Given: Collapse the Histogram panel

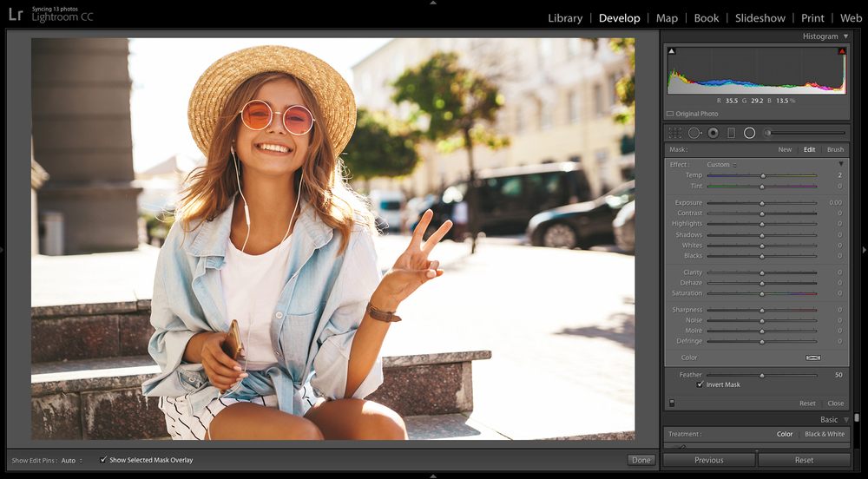Looking at the screenshot, I should (x=845, y=36).
